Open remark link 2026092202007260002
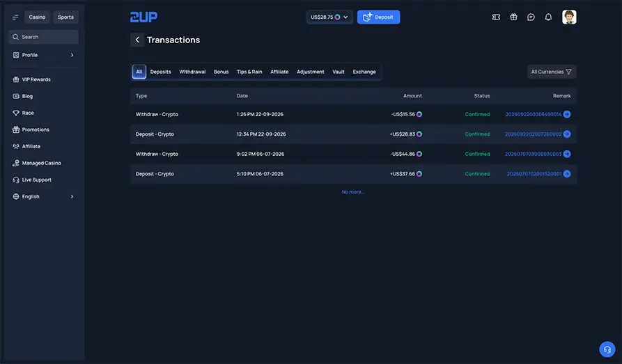Viewport: 622px width, 364px height. click(x=533, y=134)
